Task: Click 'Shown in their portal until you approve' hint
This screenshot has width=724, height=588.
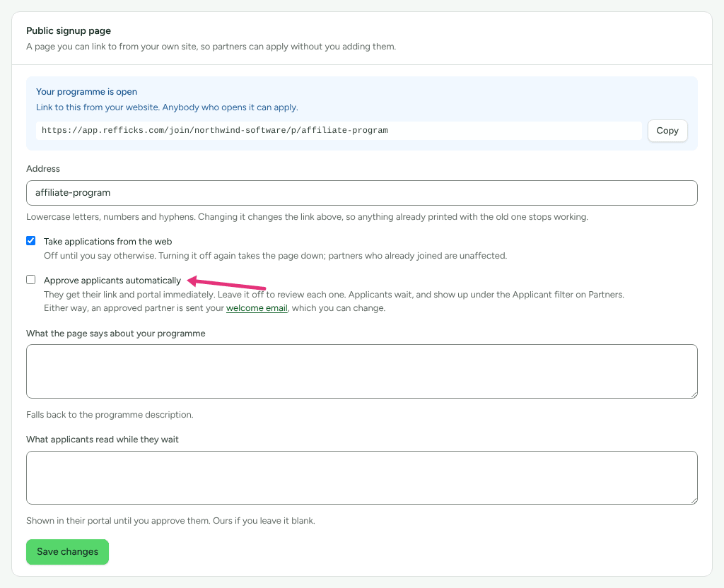Action: click(170, 521)
